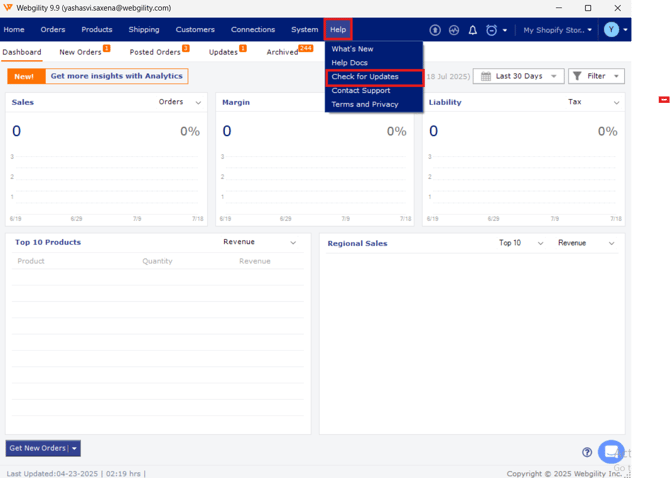Change the Liability Tax dropdown

(x=595, y=102)
